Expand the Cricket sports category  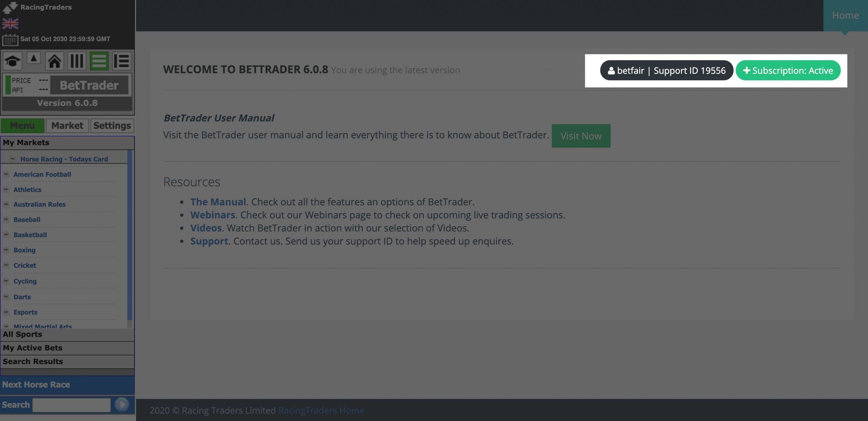click(6, 265)
